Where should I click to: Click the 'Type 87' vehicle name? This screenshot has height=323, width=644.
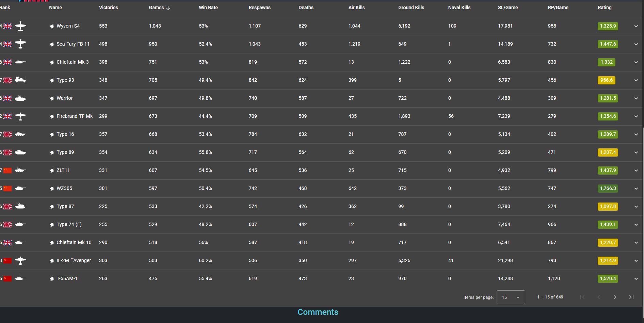65,206
